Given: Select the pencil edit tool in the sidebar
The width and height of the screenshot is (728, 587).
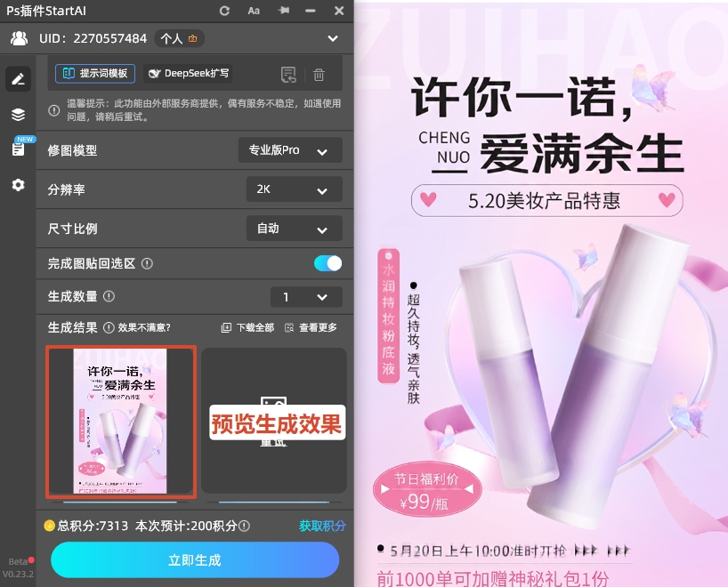Looking at the screenshot, I should 18,78.
